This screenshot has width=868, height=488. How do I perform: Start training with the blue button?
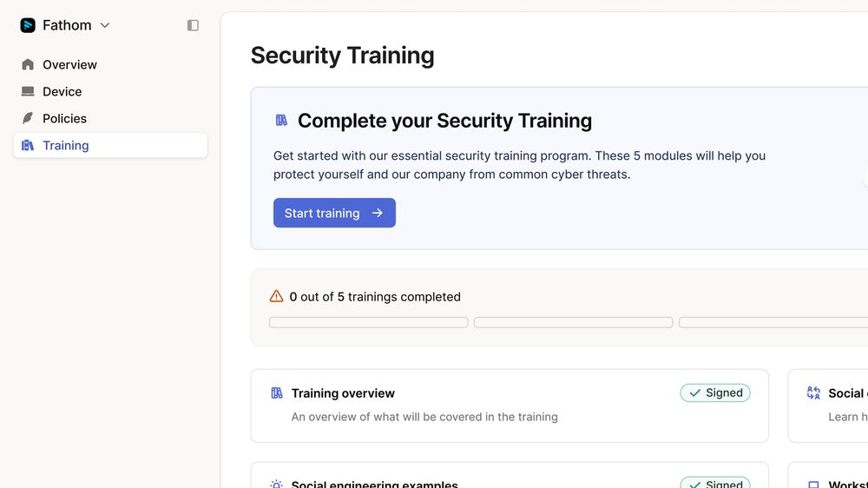point(334,213)
